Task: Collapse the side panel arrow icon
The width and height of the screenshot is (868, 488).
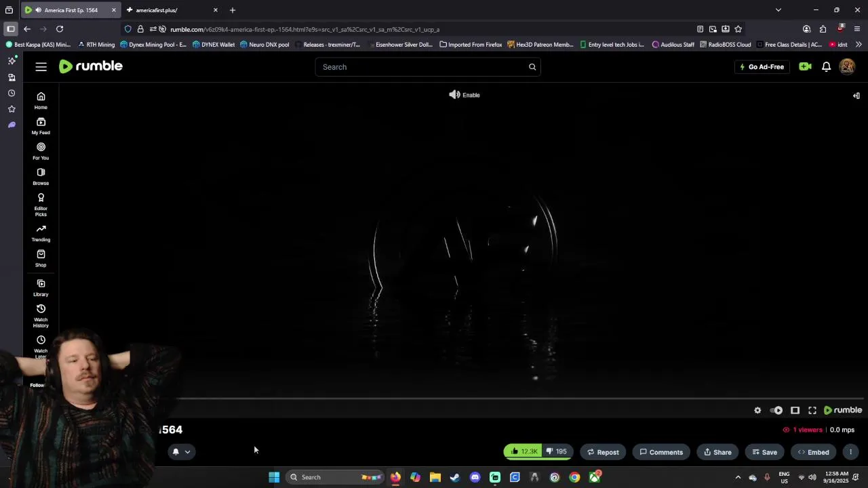Action: 856,96
